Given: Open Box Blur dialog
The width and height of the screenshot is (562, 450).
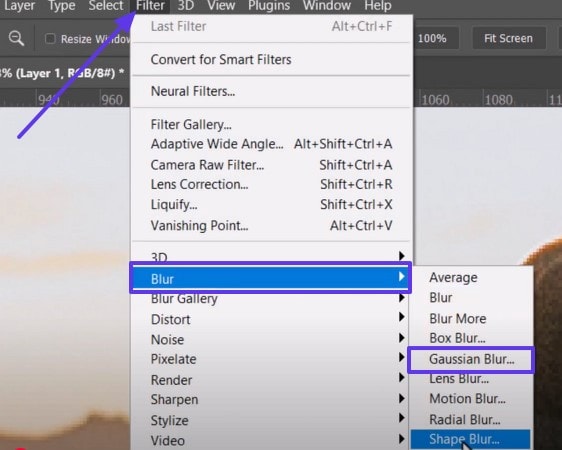Looking at the screenshot, I should pos(470,338).
